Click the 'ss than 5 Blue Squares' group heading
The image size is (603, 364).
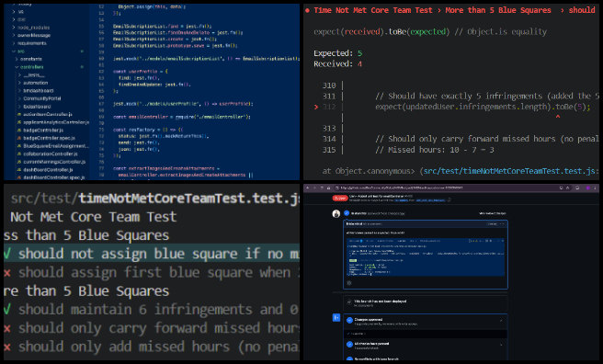[86, 235]
